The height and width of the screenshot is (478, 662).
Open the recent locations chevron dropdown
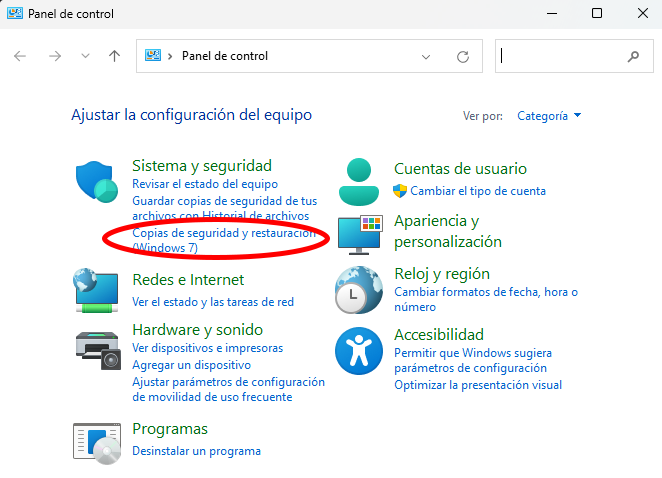click(x=85, y=56)
